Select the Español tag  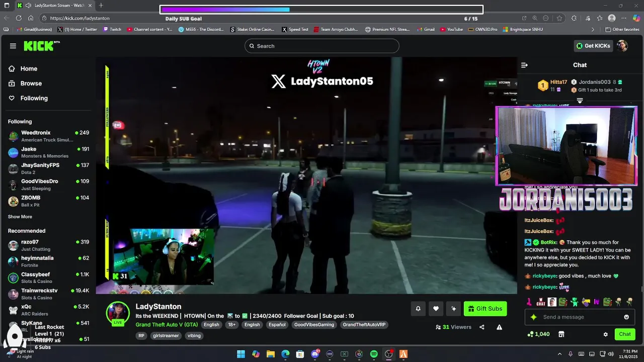coord(277,325)
